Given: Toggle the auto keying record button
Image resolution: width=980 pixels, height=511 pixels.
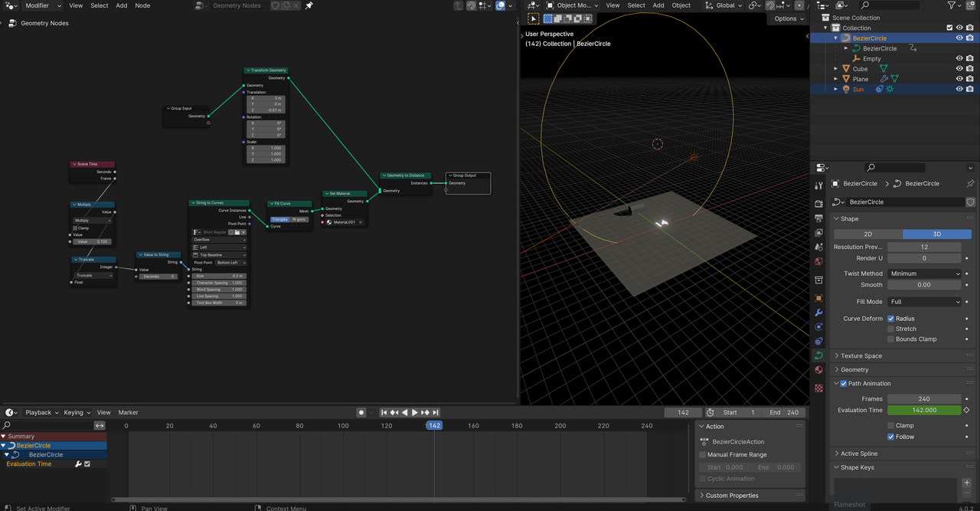Looking at the screenshot, I should (x=361, y=412).
